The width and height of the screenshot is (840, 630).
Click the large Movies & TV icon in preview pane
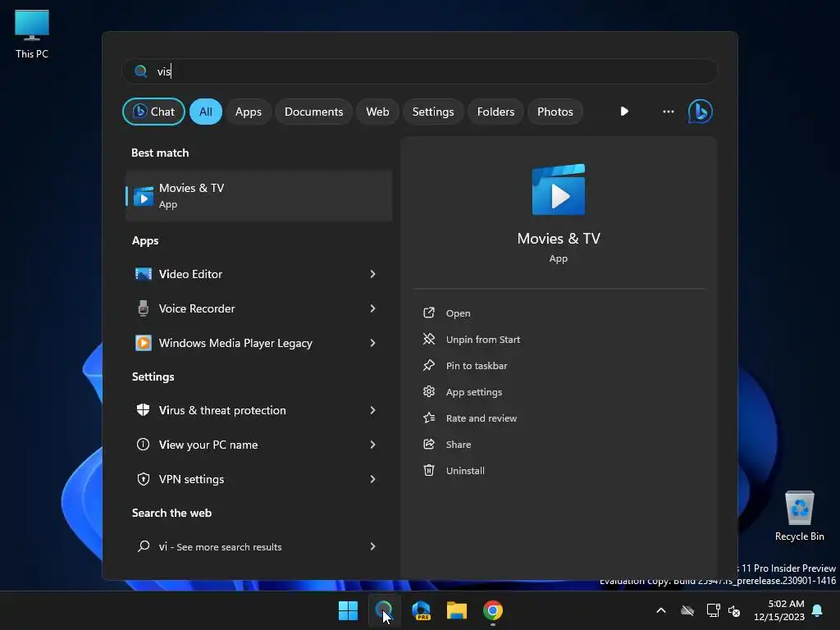coord(558,189)
